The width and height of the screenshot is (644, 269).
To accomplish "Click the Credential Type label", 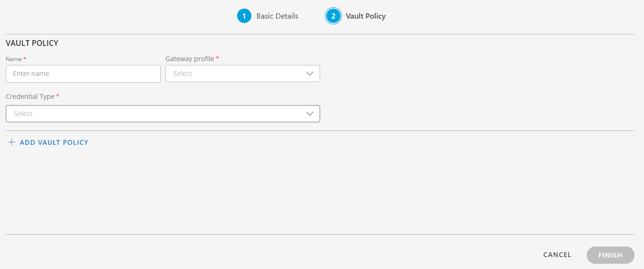I will (30, 97).
